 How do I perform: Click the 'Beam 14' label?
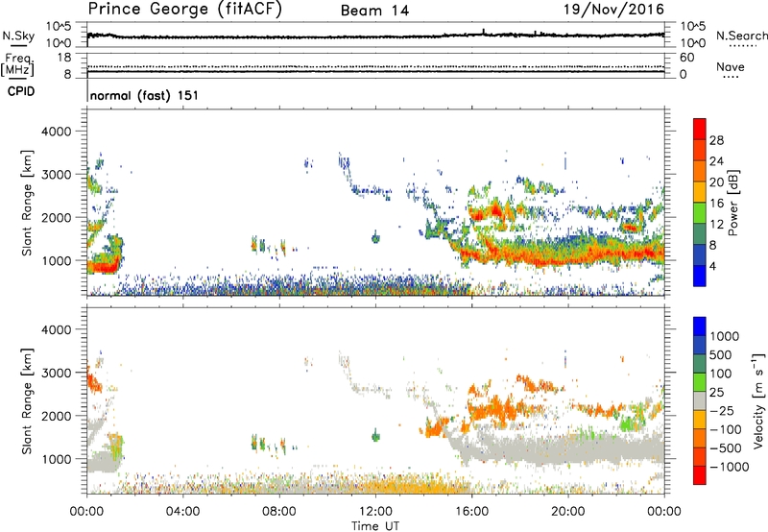pyautogui.click(x=374, y=11)
